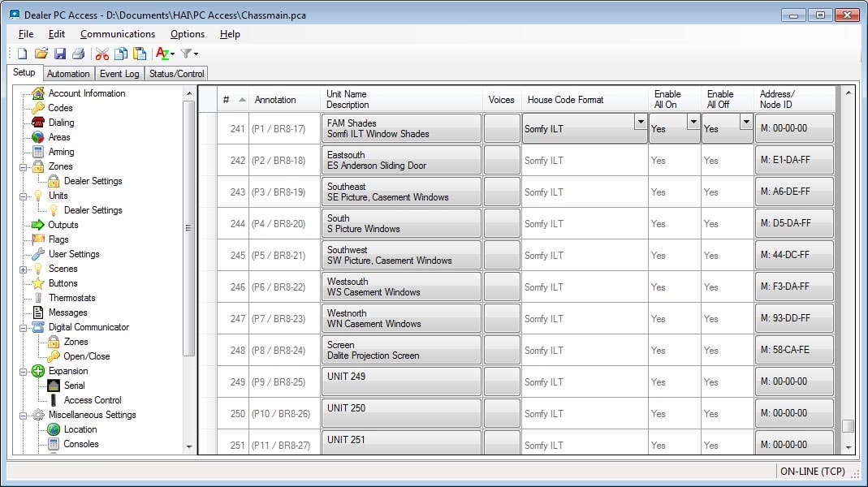Open Enable All On dropdown for unit 241

(x=693, y=122)
